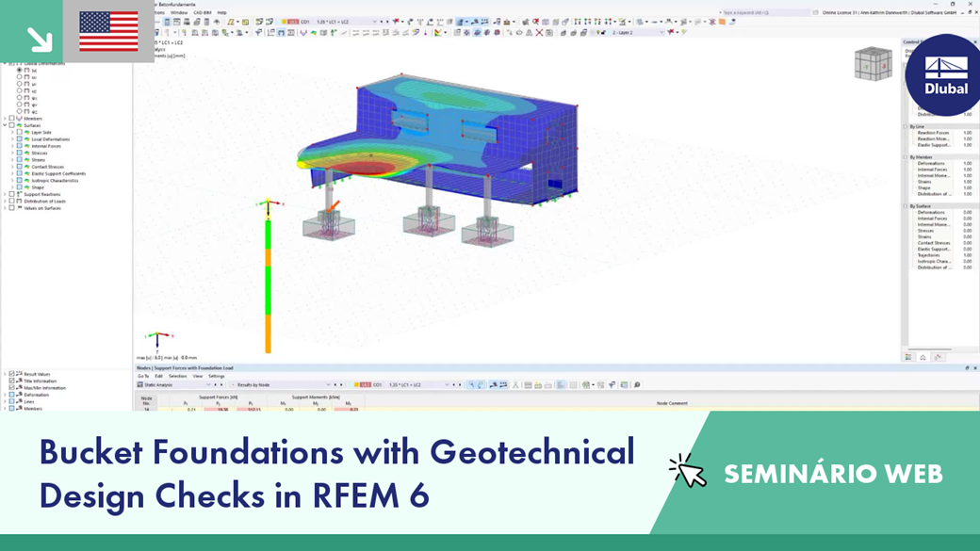Click the Elastic Support Coefficients tree item
Viewport: 980px width, 551px height.
tap(58, 173)
